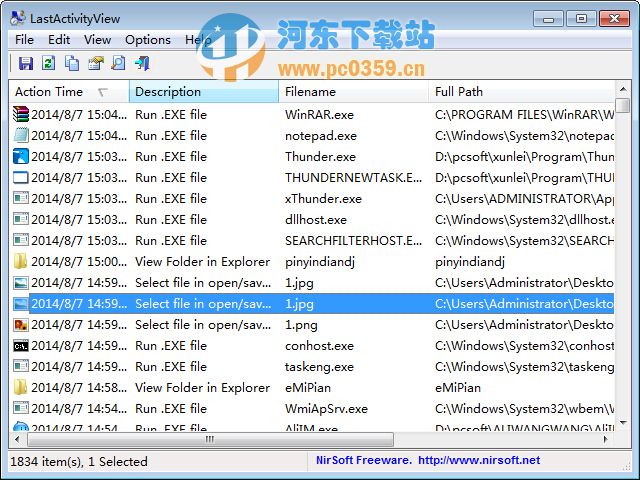Select the dllhost.exe filename cell
The height and width of the screenshot is (480, 640).
(x=316, y=220)
